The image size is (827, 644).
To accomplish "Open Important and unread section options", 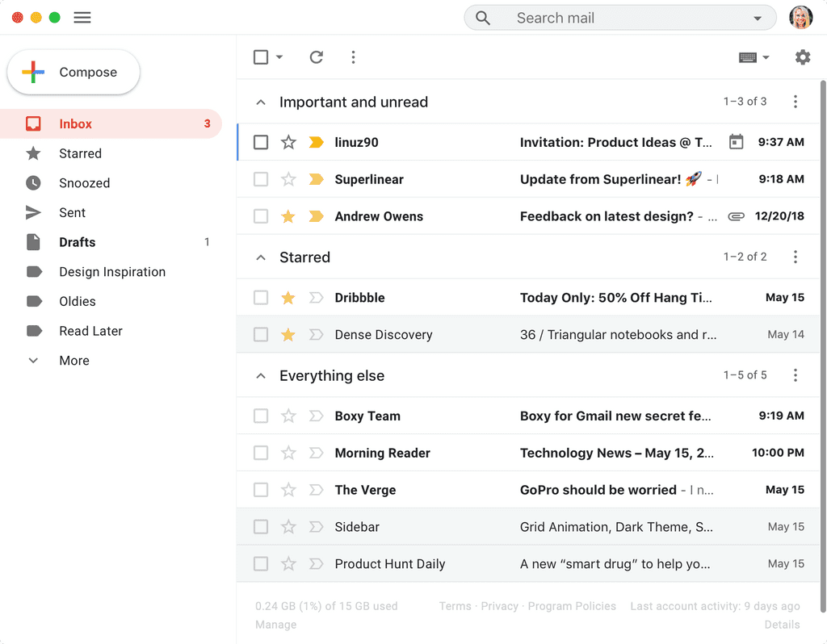I will pos(796,101).
